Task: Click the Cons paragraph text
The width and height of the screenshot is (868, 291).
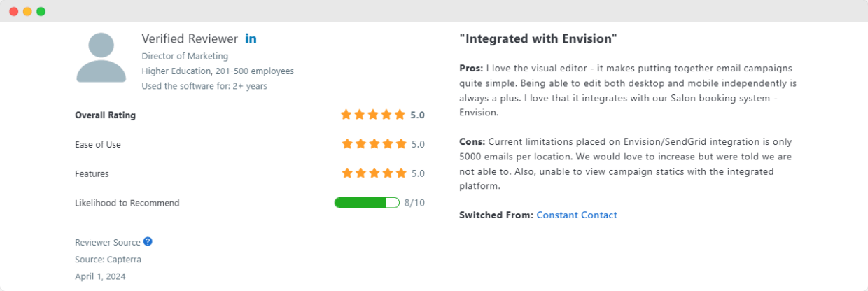Action: pyautogui.click(x=626, y=164)
